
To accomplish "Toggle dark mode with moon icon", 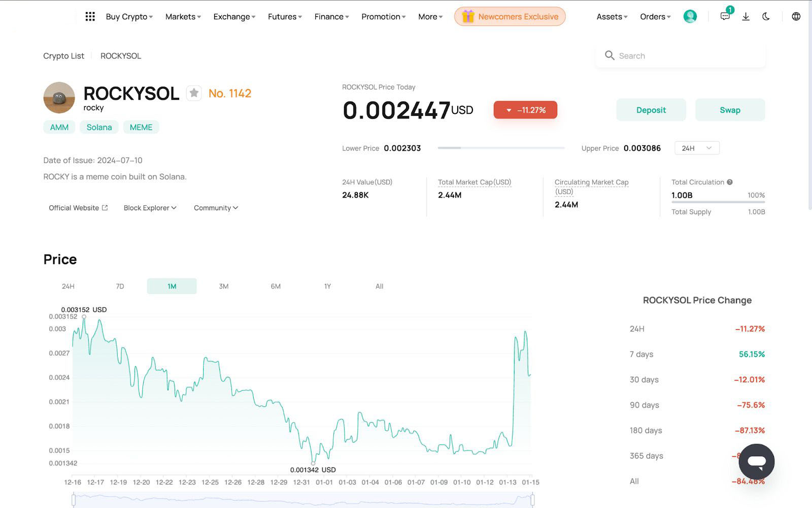I will (x=766, y=17).
